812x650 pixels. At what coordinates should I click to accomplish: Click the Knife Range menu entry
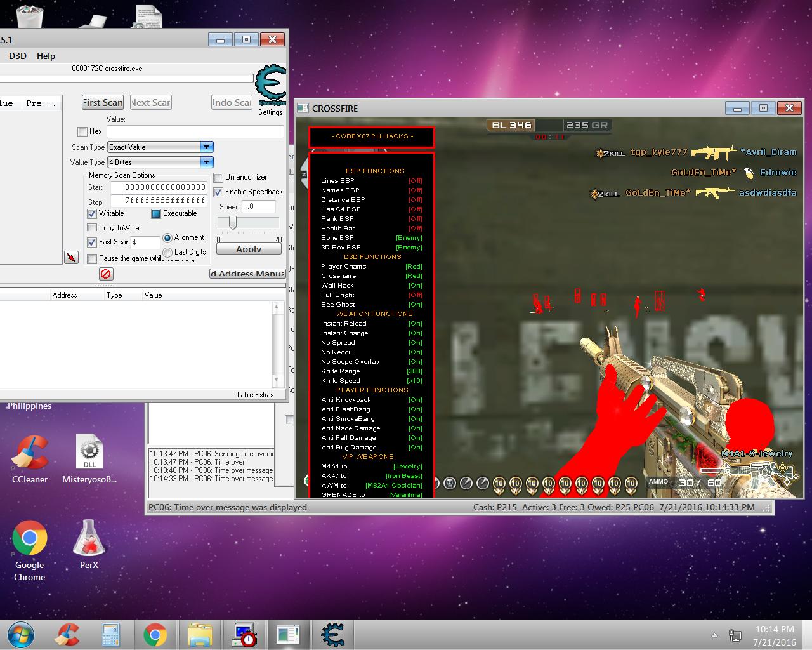pyautogui.click(x=372, y=371)
